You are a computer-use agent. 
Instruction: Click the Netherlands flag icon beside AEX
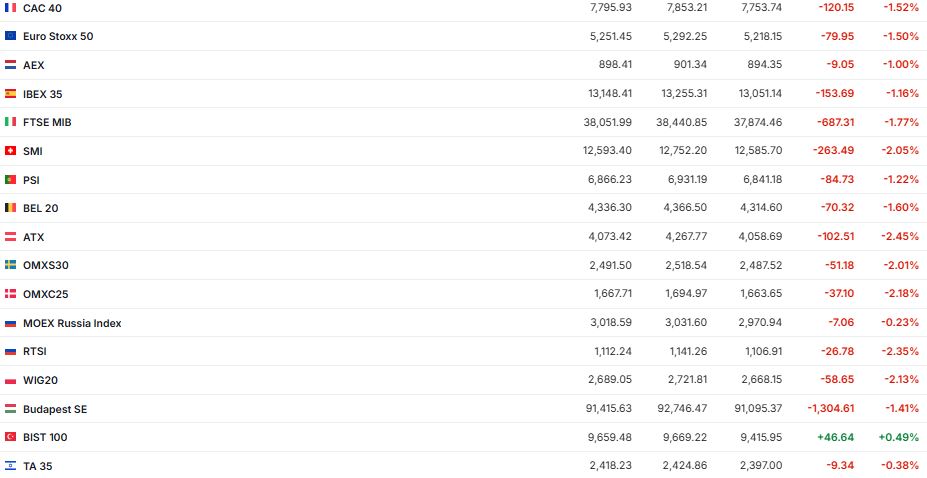pos(11,65)
